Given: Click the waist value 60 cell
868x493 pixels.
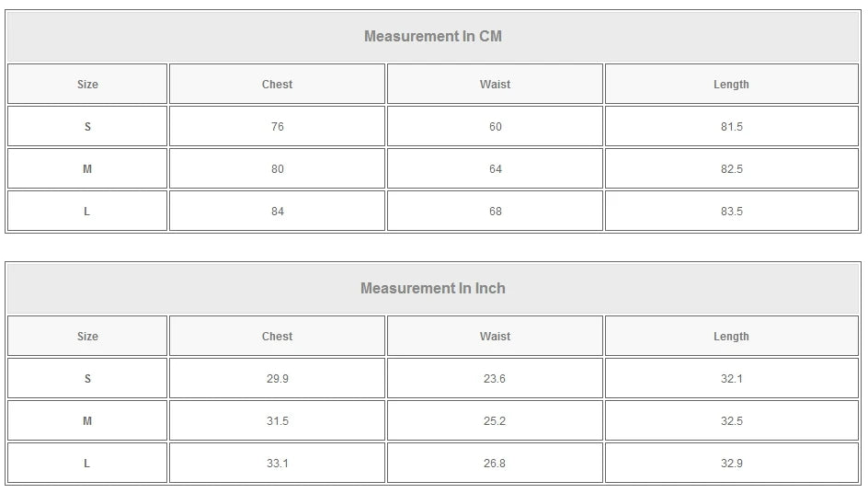Looking at the screenshot, I should [495, 127].
